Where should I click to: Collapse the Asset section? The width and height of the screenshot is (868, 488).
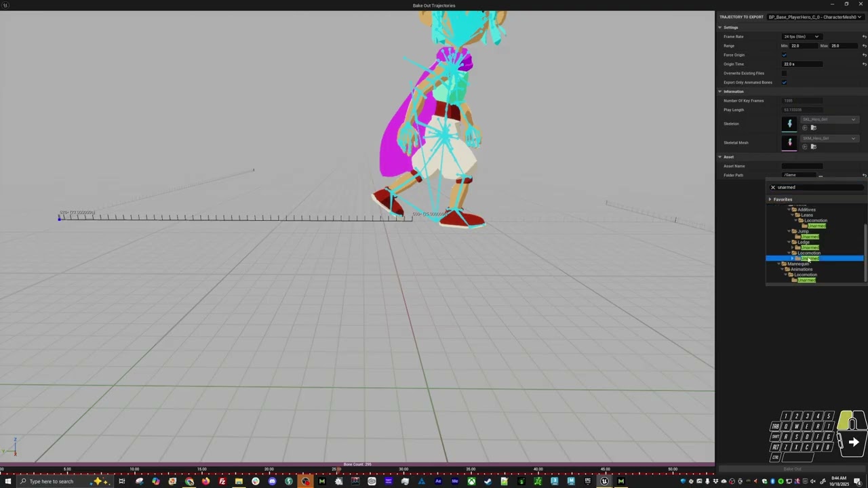720,157
